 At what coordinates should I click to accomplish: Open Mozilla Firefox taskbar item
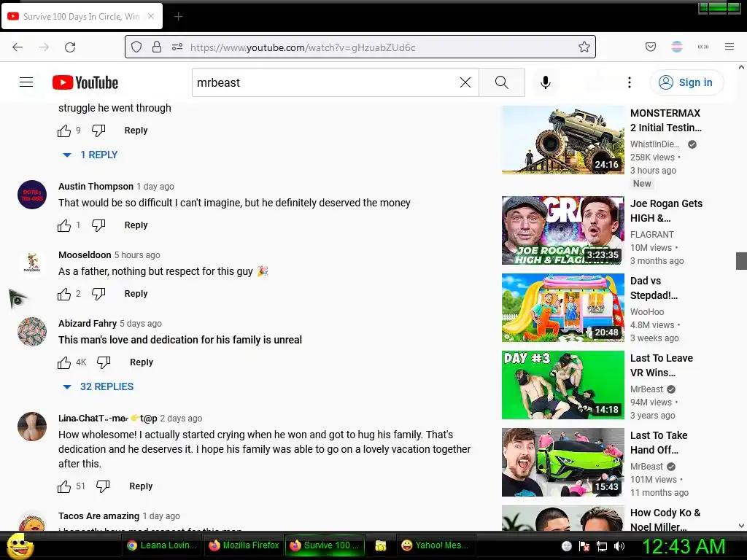(244, 545)
